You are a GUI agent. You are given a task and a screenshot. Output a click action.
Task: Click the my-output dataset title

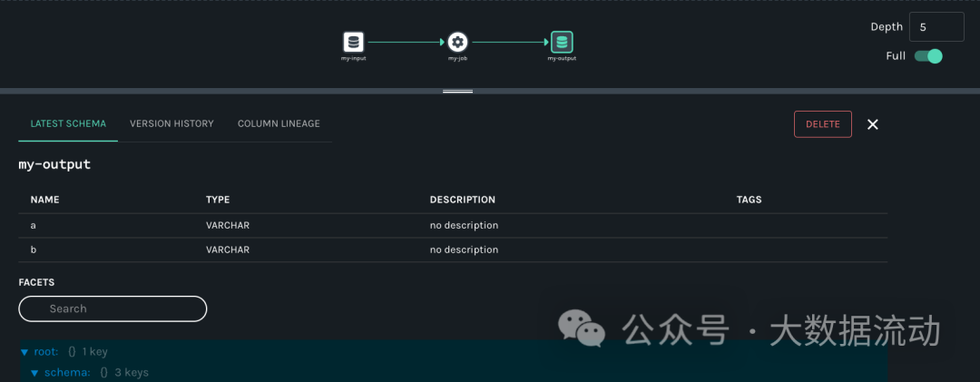pos(55,165)
